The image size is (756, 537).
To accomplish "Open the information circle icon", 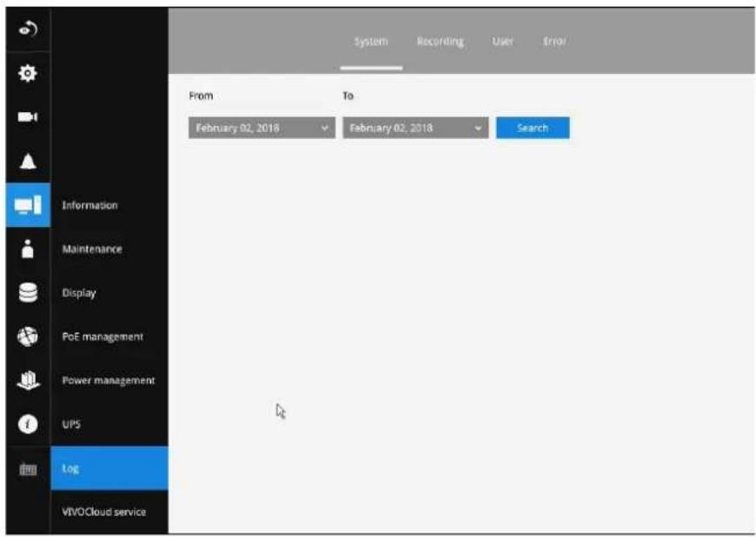I will tap(28, 424).
